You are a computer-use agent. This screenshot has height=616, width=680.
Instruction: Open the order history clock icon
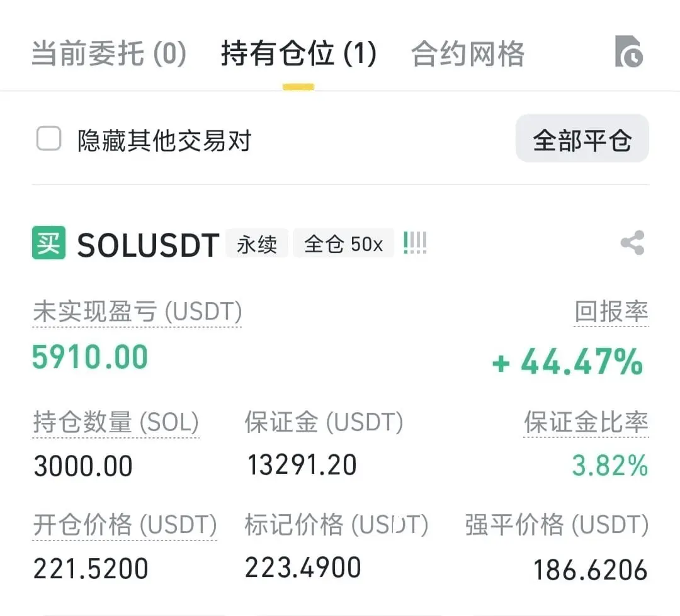coord(629,52)
